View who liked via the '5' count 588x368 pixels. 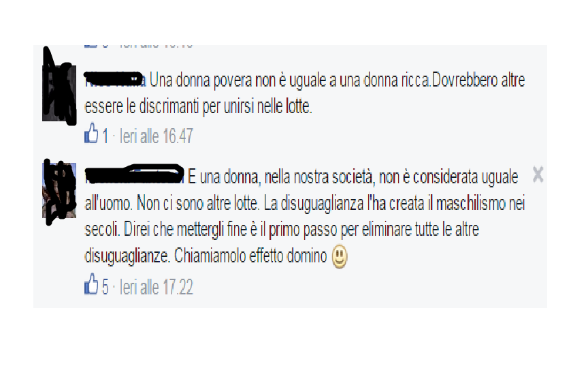click(x=105, y=287)
